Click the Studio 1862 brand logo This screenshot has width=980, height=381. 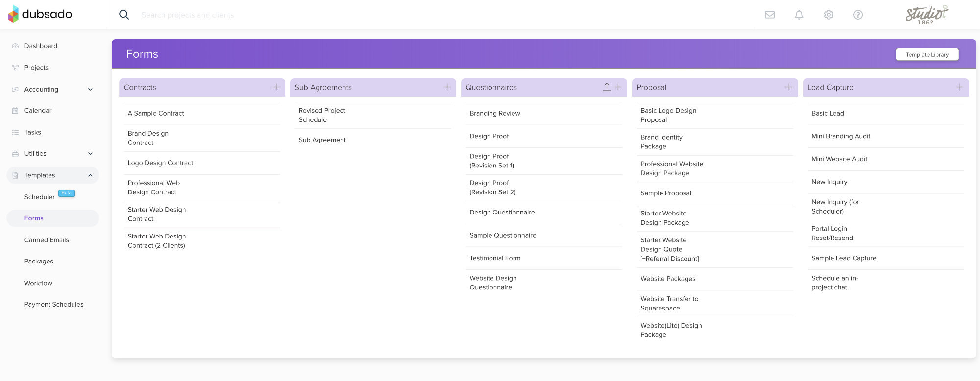(926, 15)
